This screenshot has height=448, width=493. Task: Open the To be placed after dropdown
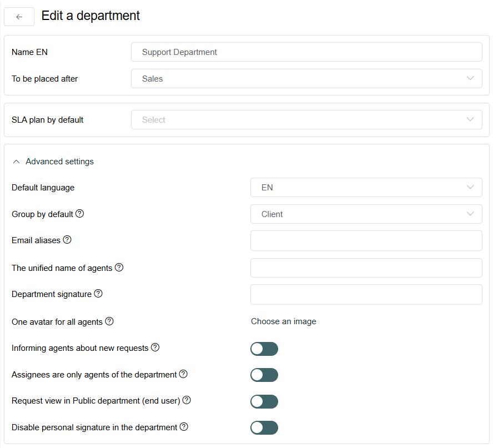point(306,79)
